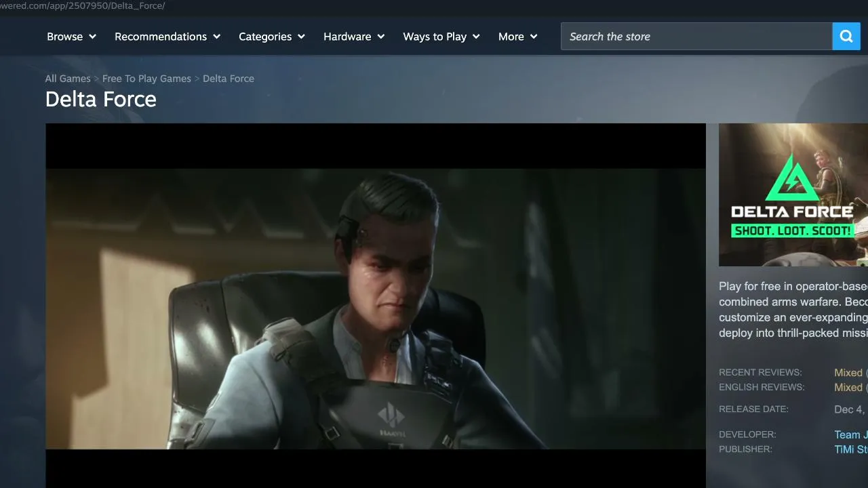Click the magnifying glass search button
The image size is (868, 488).
[846, 37]
